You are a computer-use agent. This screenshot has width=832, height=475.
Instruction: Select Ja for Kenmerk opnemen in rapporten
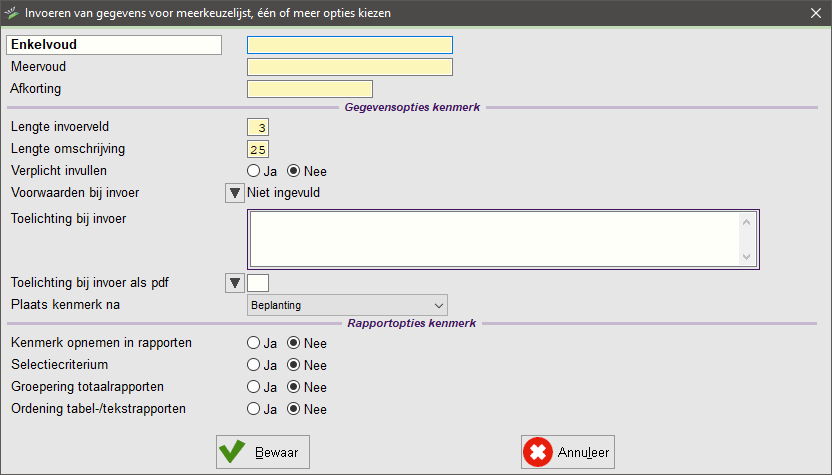click(254, 343)
